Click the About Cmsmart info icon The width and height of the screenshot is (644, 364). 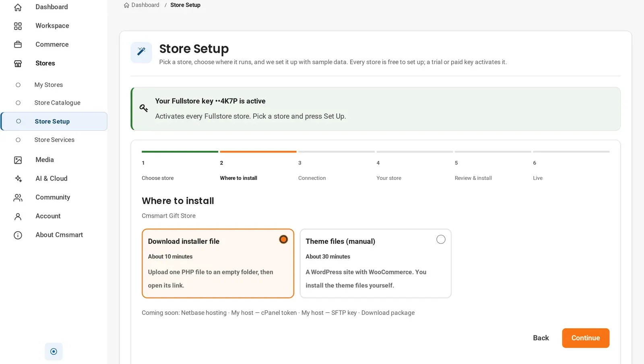point(18,235)
